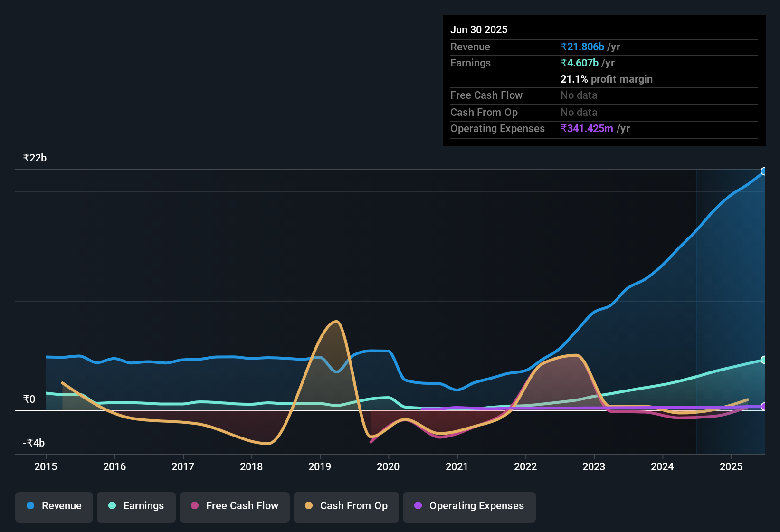Toggle Free Cash Flow series display

(234, 506)
